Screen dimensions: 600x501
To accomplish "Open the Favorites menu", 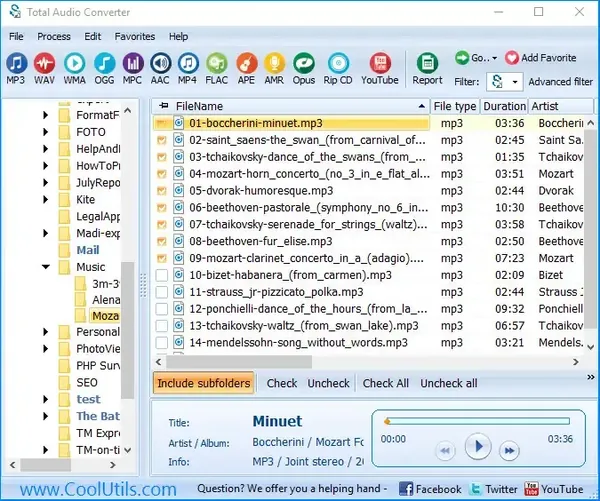I will pyautogui.click(x=135, y=36).
